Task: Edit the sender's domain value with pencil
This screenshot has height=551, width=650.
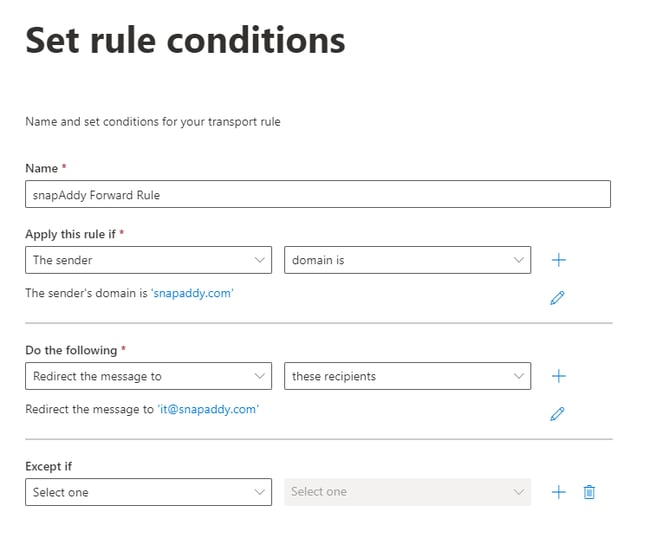Action: (558, 297)
